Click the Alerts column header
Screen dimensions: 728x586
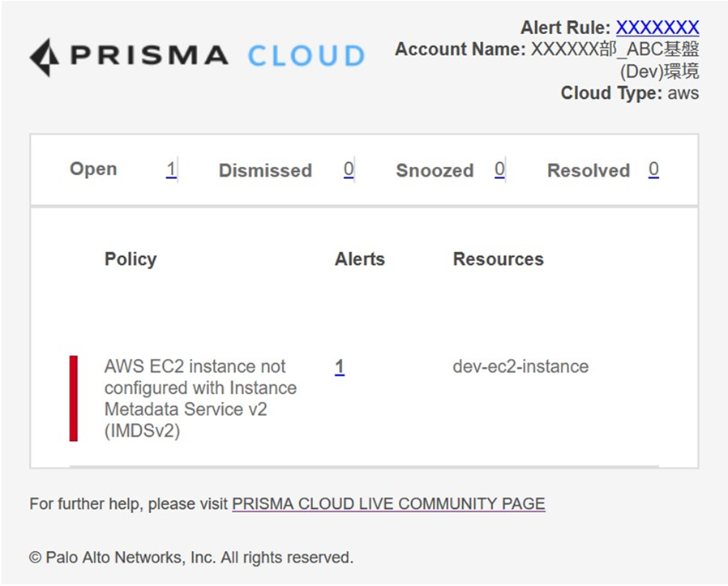pos(360,259)
